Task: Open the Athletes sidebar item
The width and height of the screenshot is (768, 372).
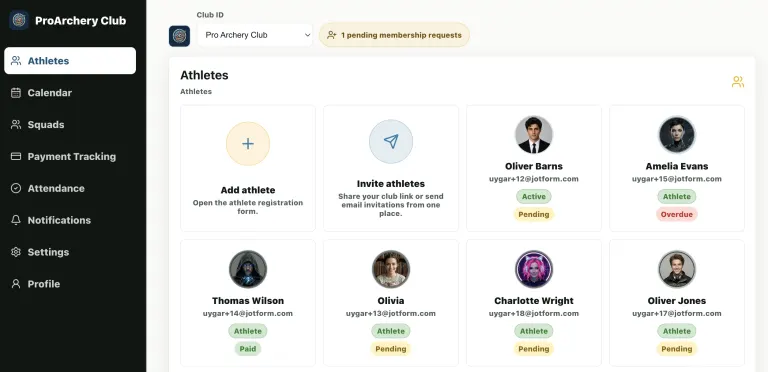Action: coord(70,61)
